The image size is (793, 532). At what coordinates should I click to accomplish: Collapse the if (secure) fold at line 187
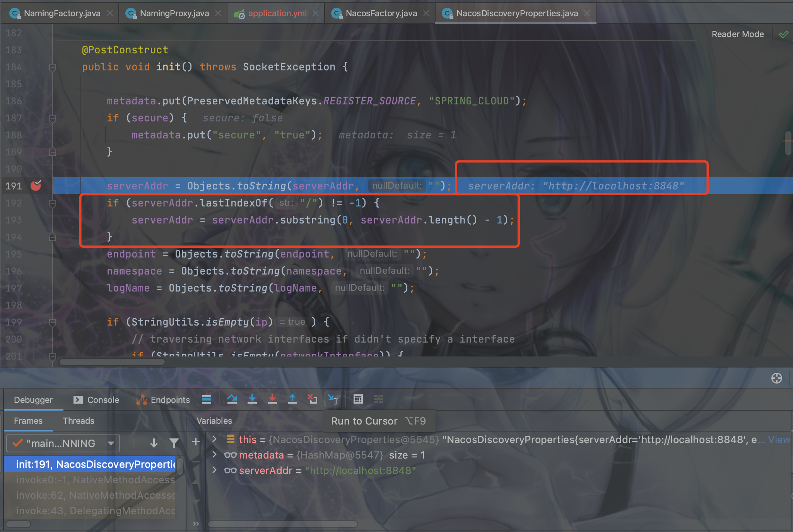[53, 118]
